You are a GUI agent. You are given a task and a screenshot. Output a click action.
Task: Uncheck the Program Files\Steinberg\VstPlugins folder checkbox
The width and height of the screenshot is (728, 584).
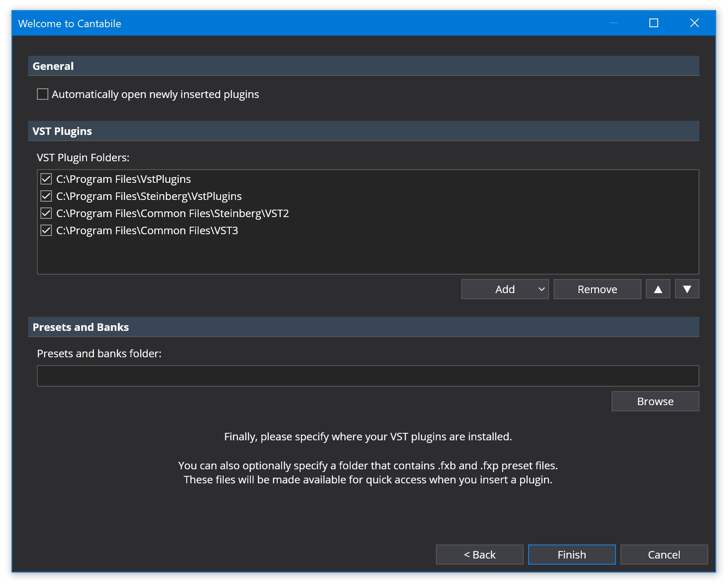pyautogui.click(x=46, y=196)
